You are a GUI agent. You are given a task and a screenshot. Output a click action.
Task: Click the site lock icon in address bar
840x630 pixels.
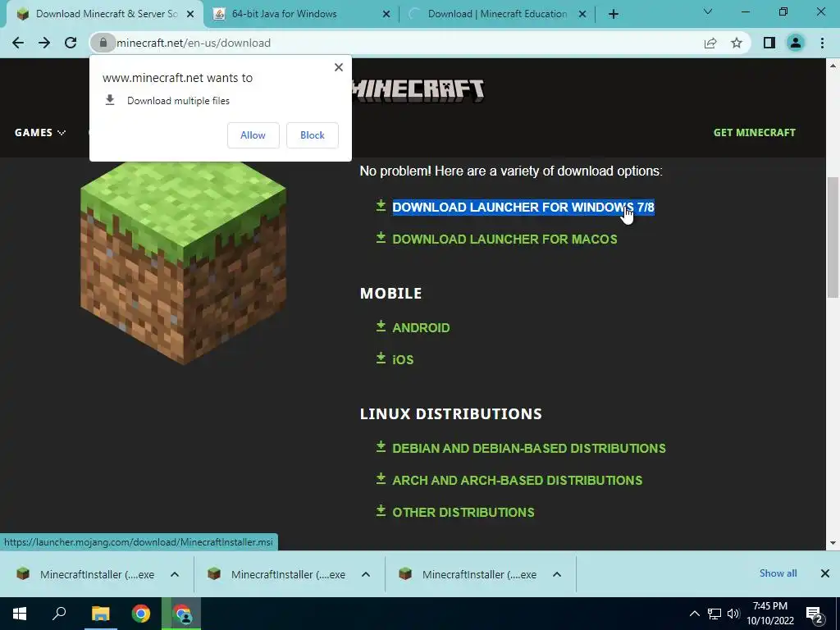[103, 43]
